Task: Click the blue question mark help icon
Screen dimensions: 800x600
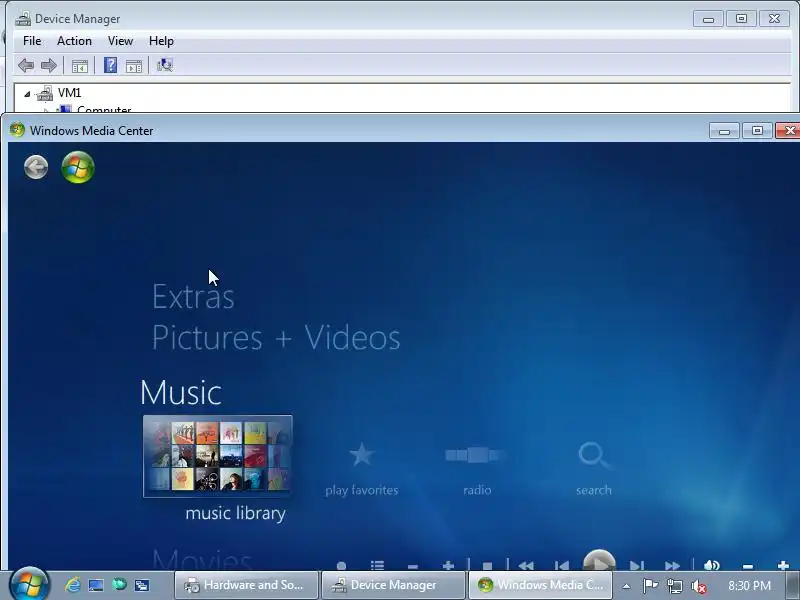Action: pos(110,65)
